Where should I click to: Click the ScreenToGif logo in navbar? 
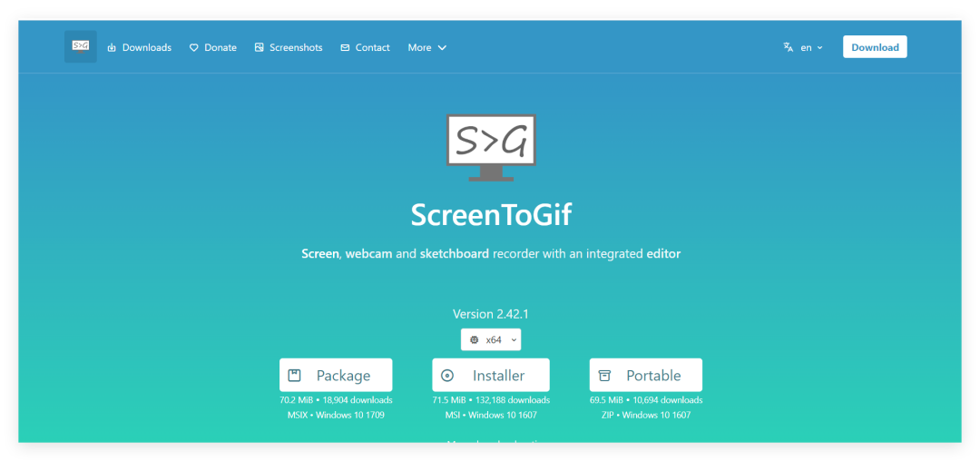point(81,47)
